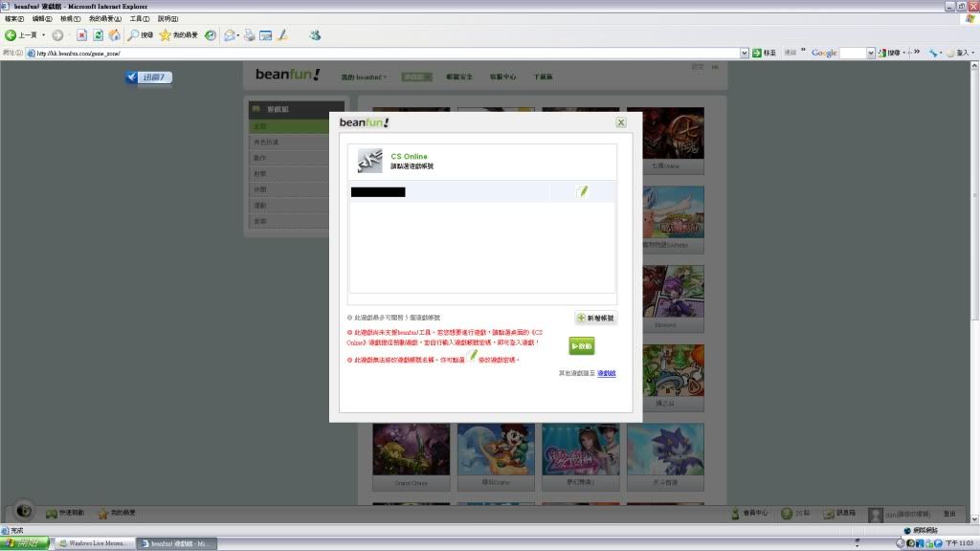Click the beanfun IE taskbar item
This screenshot has height=551, width=980.
coord(176,543)
